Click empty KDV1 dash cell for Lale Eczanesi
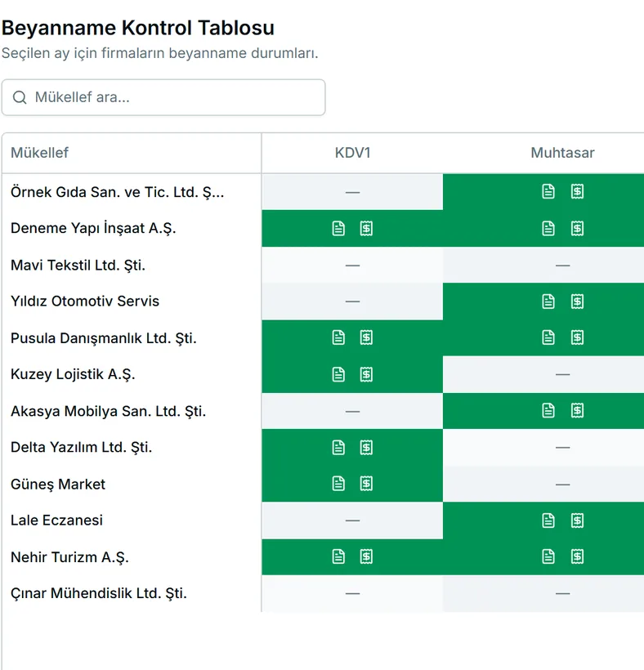644x670 pixels. click(352, 520)
